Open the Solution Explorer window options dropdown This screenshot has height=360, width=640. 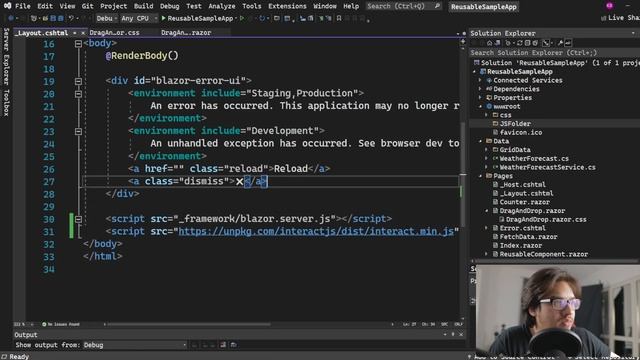click(x=633, y=33)
